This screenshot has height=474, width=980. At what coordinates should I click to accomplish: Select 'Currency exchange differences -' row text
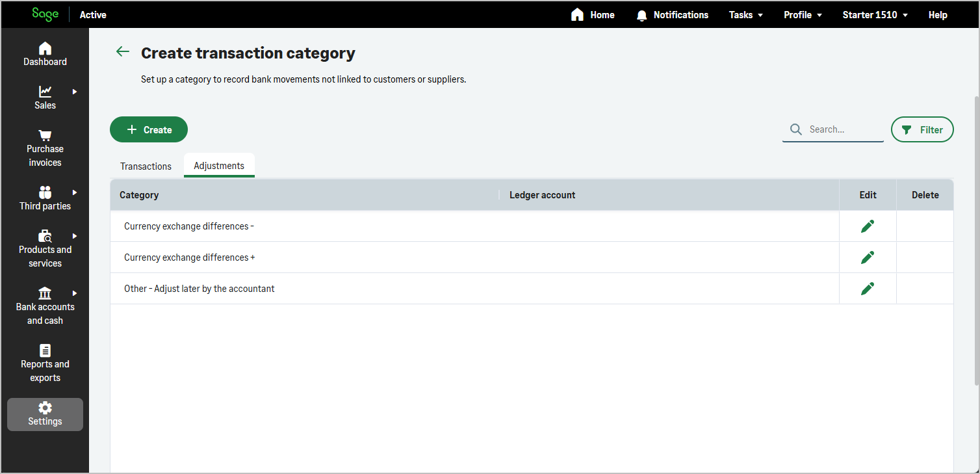189,226
